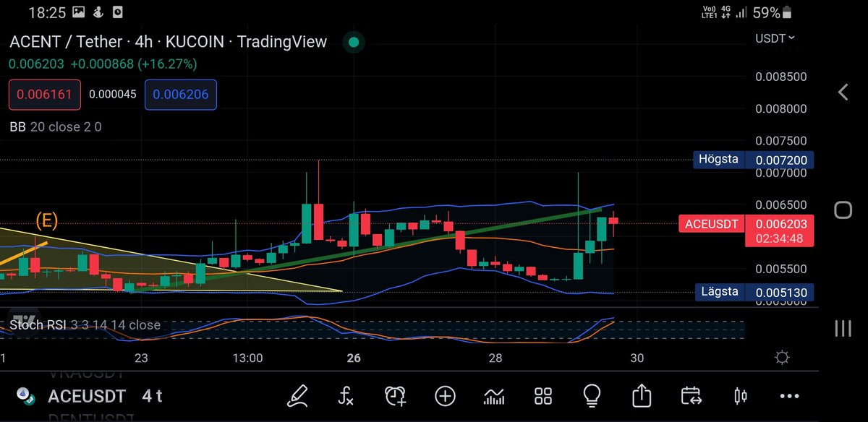Open the chart layout grid icon
Screen dimensions: 868x422
point(543,395)
